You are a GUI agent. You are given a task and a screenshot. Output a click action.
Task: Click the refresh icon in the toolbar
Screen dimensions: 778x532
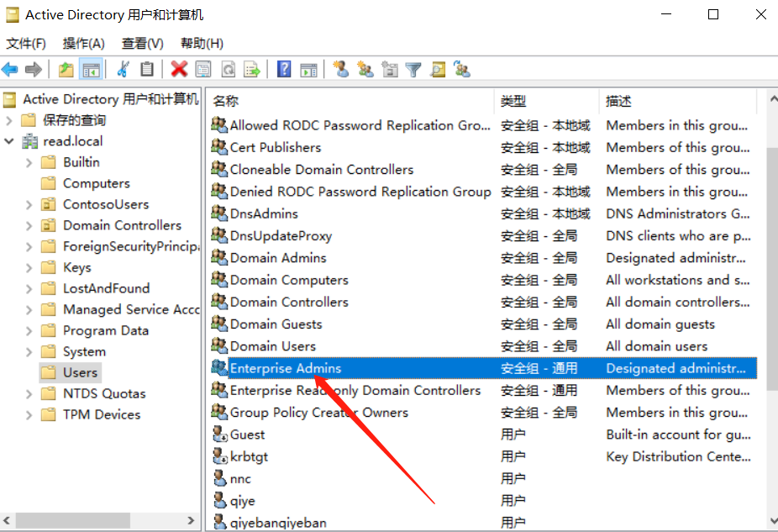229,70
